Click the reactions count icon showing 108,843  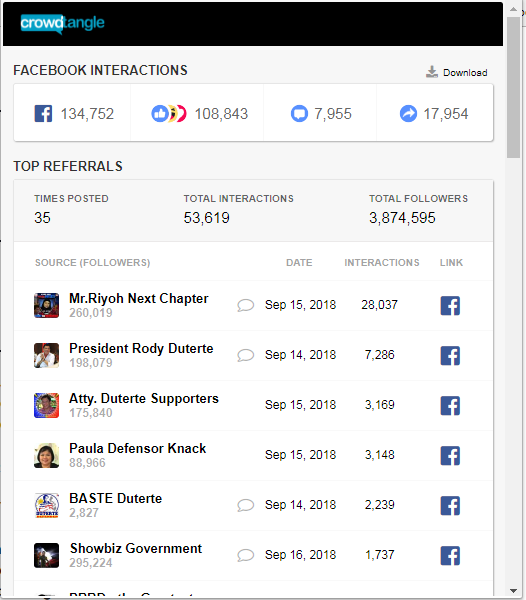tap(169, 114)
